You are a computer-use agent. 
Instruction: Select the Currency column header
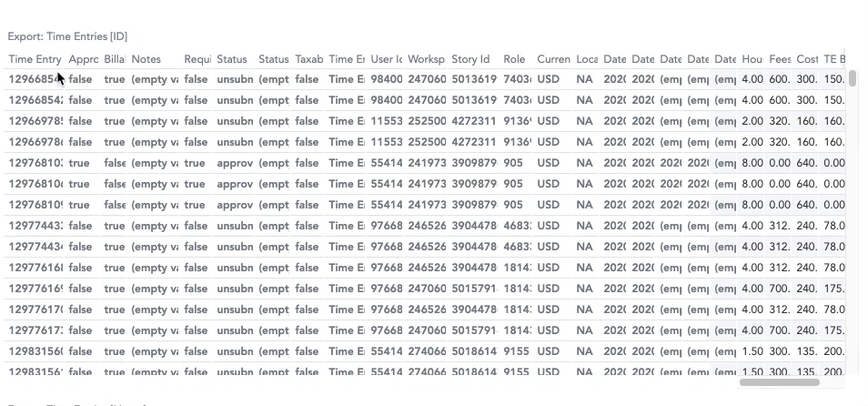coord(553,59)
